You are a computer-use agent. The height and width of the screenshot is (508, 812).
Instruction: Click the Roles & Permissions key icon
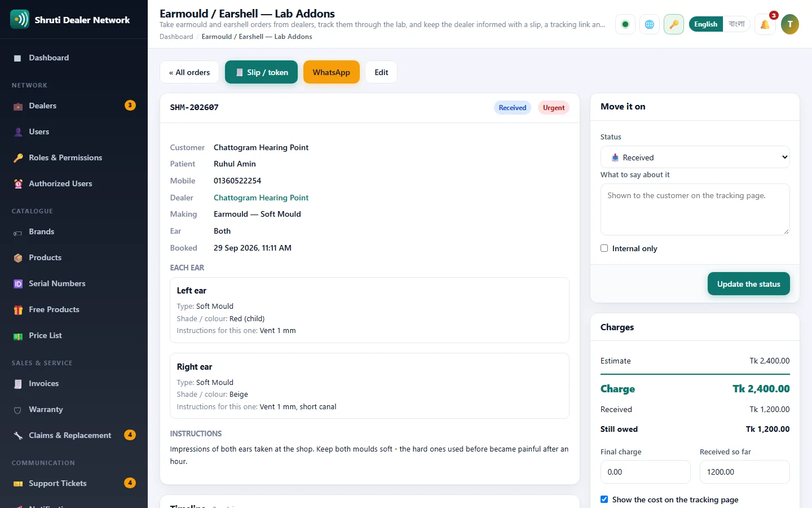click(17, 158)
